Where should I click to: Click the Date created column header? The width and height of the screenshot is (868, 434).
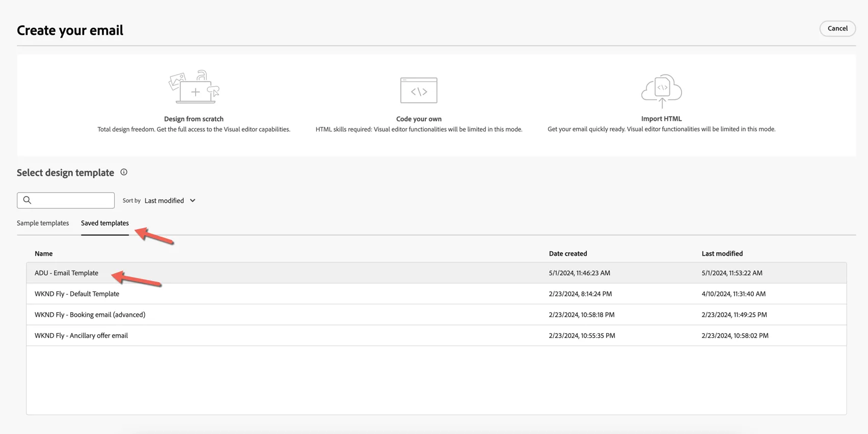pyautogui.click(x=568, y=254)
